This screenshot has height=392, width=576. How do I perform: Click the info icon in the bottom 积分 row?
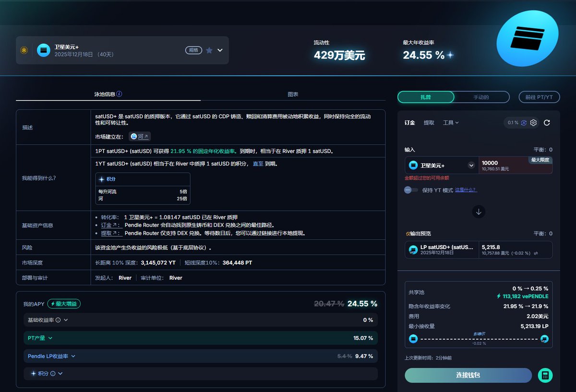tap(53, 373)
